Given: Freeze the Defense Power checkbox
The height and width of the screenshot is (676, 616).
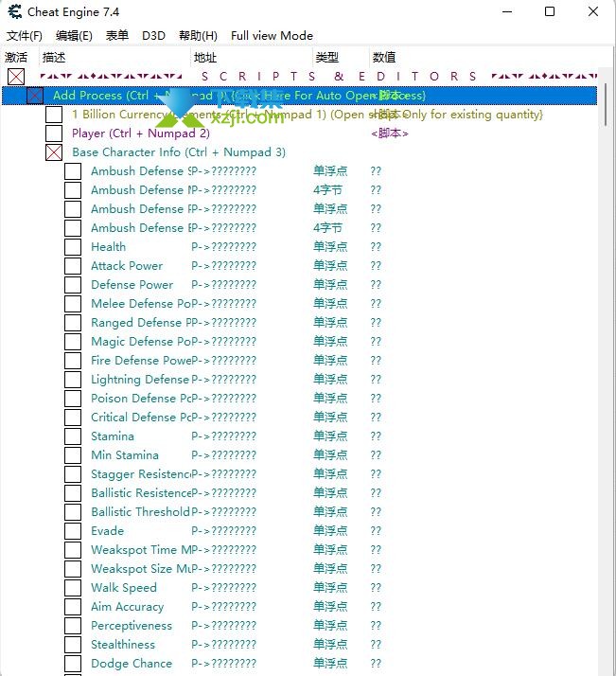Looking at the screenshot, I should pos(73,285).
